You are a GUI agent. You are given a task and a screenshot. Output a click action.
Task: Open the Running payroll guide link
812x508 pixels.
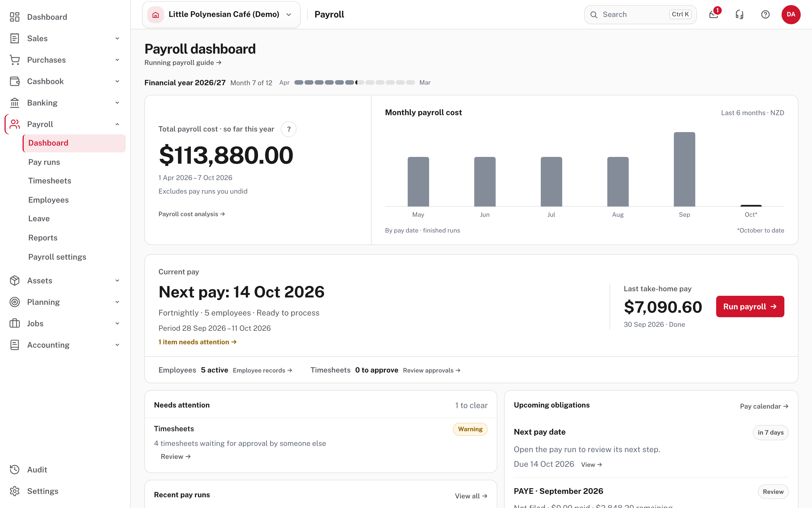[x=183, y=63]
